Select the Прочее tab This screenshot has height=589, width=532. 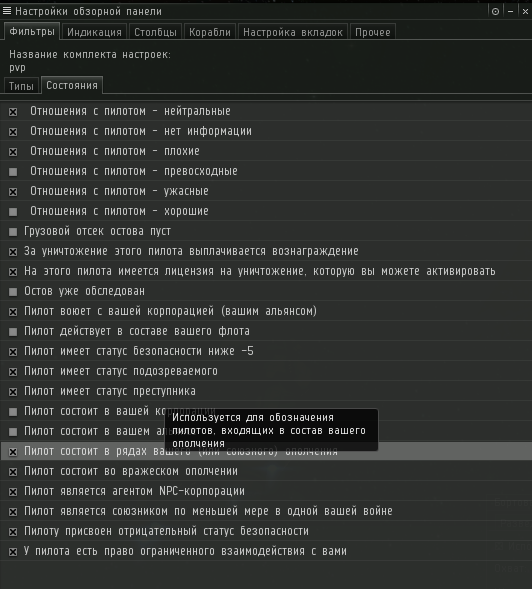(373, 32)
